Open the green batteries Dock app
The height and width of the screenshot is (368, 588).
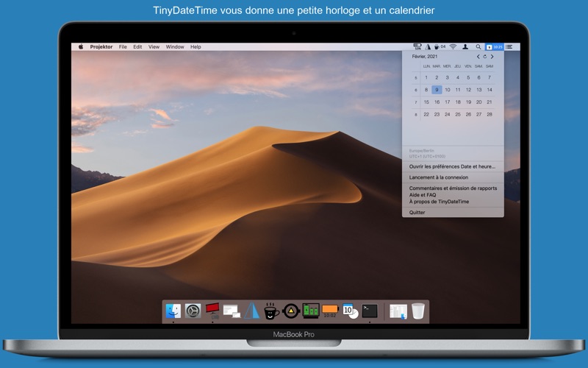311,311
